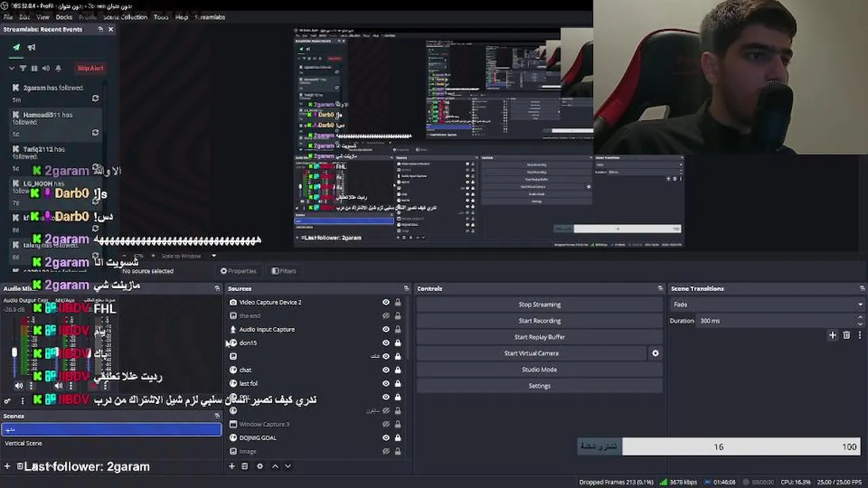Open virtual camera settings gear
This screenshot has width=868, height=488.
pos(655,353)
